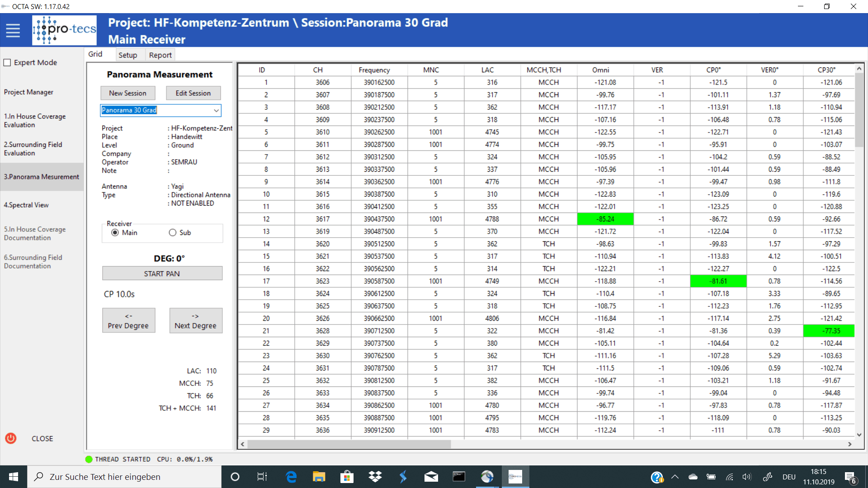Click the green highlighted -85.24 Omni cell
Screen dimensions: 868x488
coord(605,219)
